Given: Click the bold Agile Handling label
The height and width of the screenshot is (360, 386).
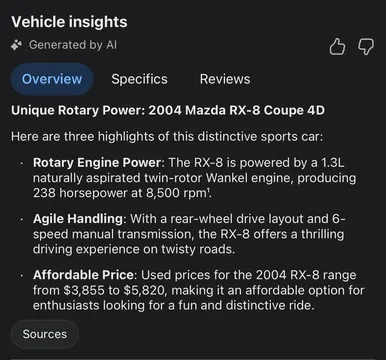Looking at the screenshot, I should tap(78, 219).
